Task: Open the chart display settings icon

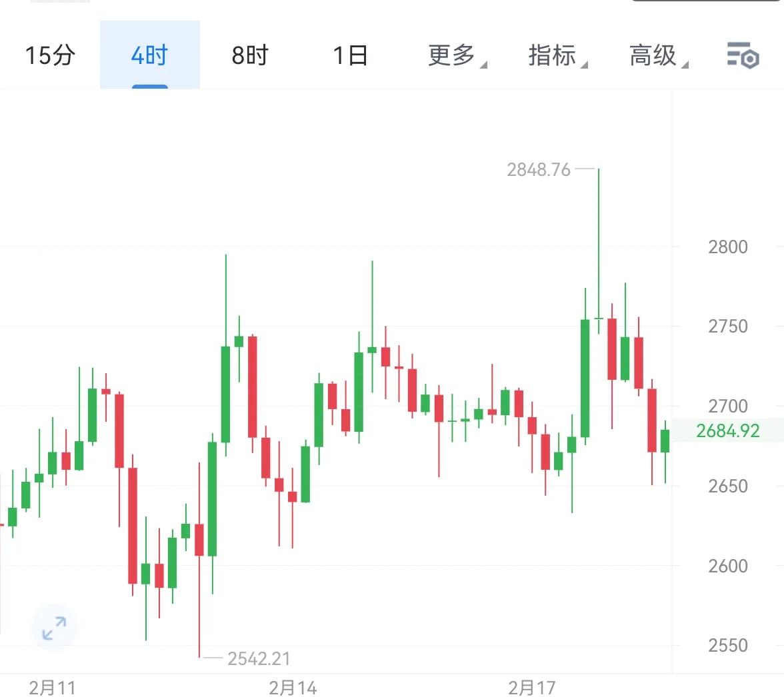Action: click(x=742, y=57)
